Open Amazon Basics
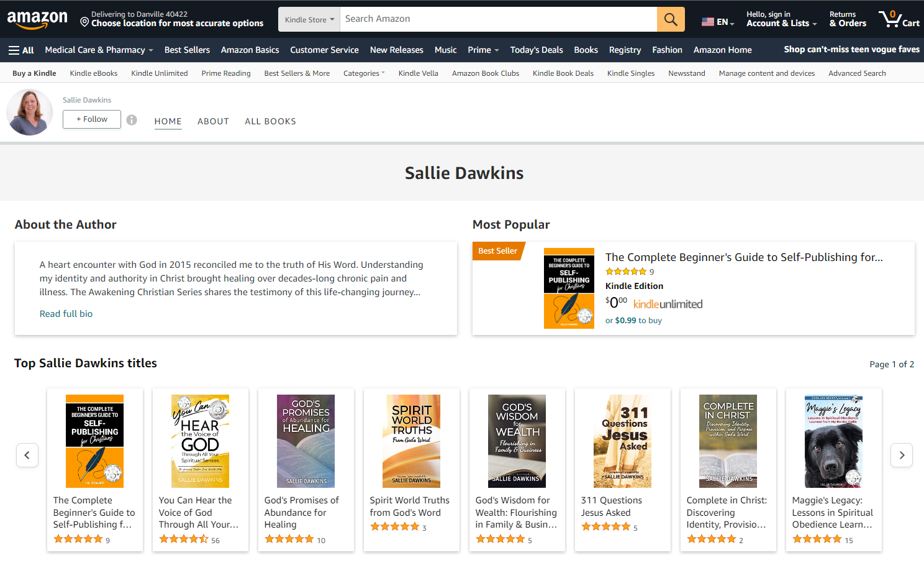The height and width of the screenshot is (568, 924). [250, 50]
